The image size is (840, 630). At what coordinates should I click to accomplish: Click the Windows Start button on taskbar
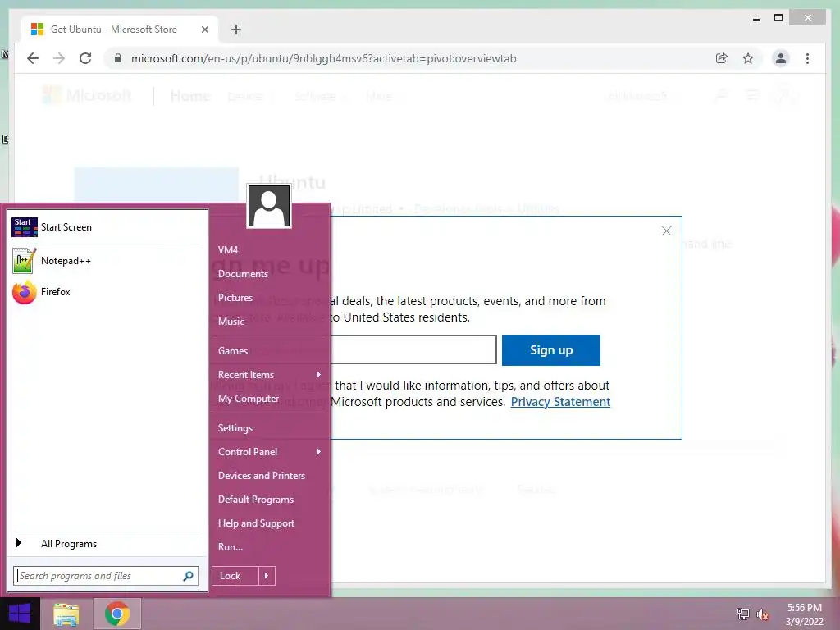coord(20,614)
